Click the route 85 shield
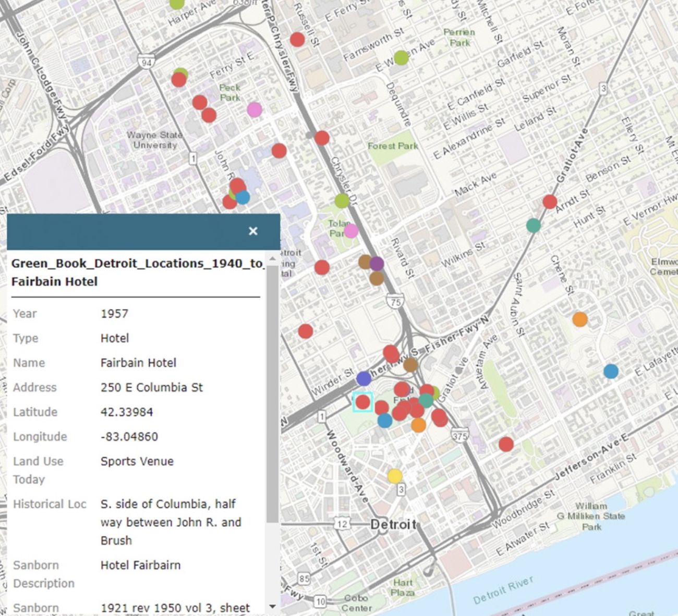Image resolution: width=678 pixels, height=616 pixels. click(x=304, y=578)
